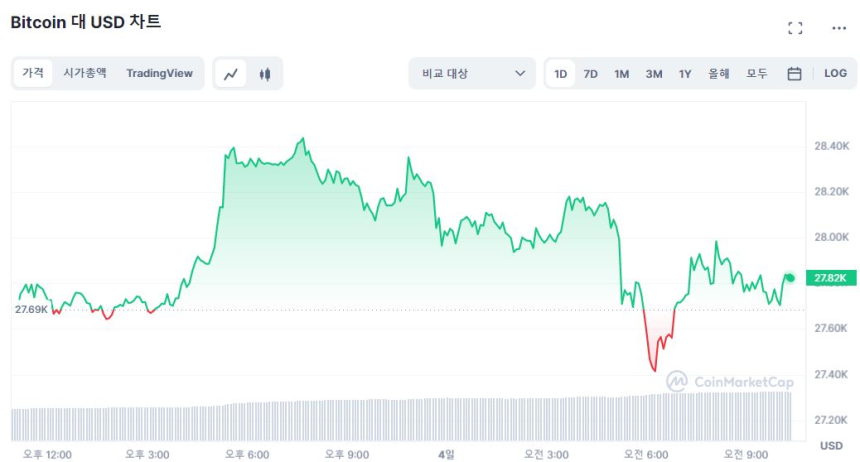860x462 pixels.
Task: Select the 가격 price tab
Action: 33,73
